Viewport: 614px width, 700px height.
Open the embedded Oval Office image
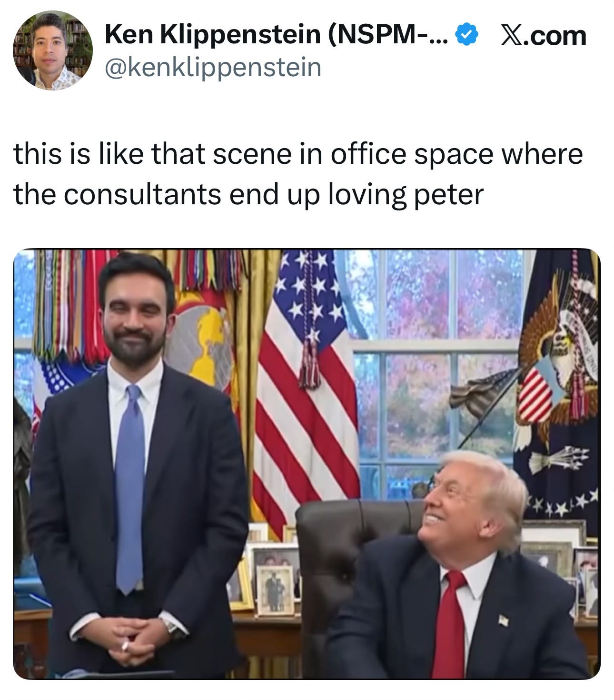[307, 464]
